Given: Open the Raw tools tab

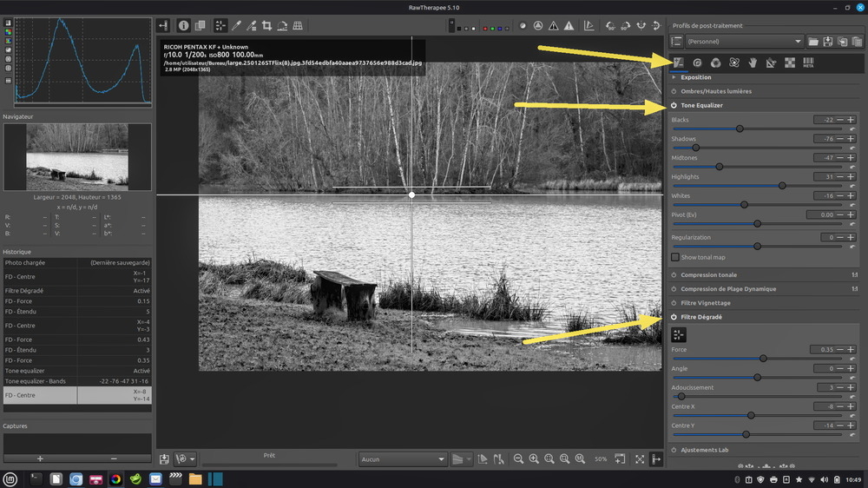Looking at the screenshot, I should coord(790,63).
